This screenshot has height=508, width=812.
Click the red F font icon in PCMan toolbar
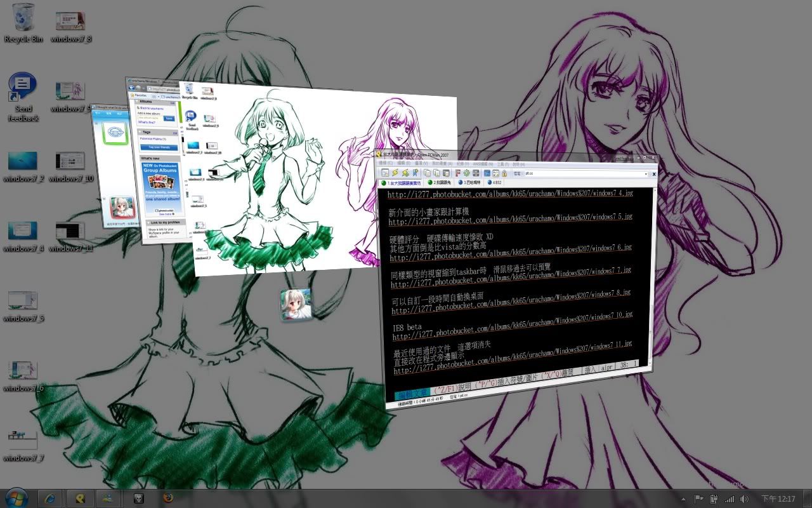(457, 173)
